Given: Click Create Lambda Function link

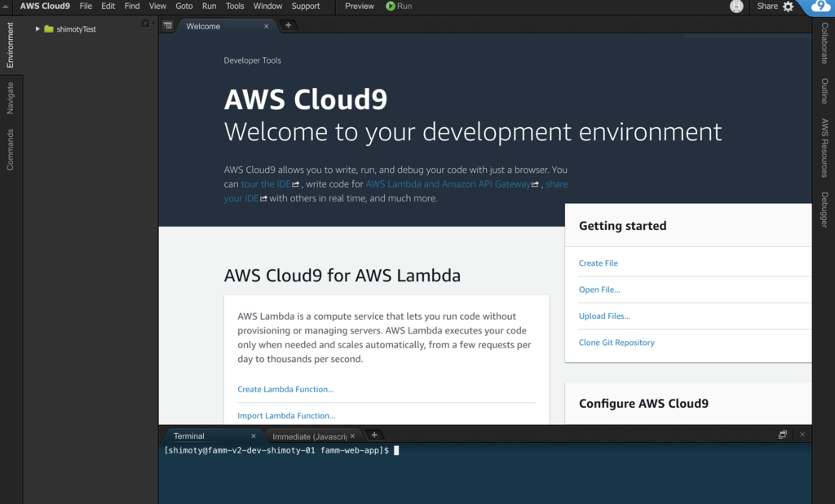Looking at the screenshot, I should [285, 390].
